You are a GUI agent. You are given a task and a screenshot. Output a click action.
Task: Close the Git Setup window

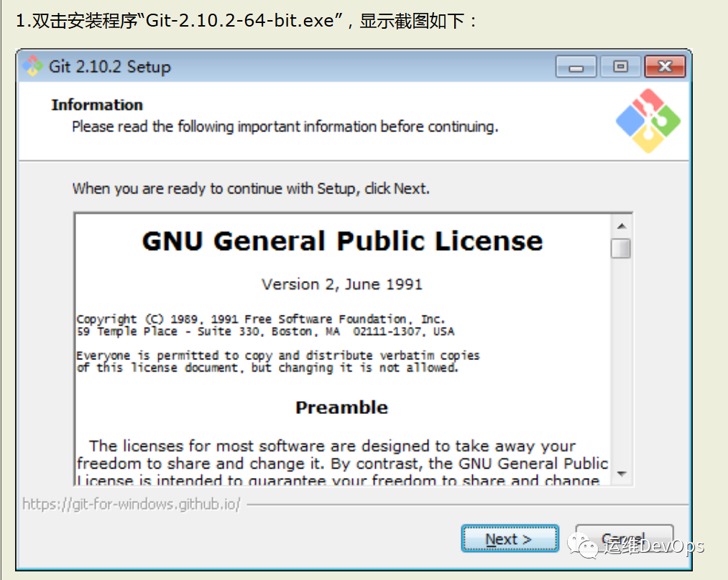coord(665,67)
